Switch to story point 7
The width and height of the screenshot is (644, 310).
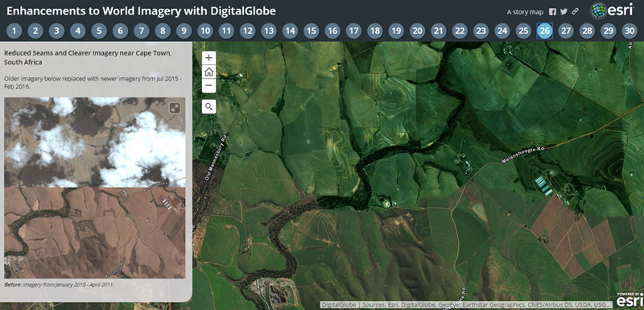(x=142, y=31)
